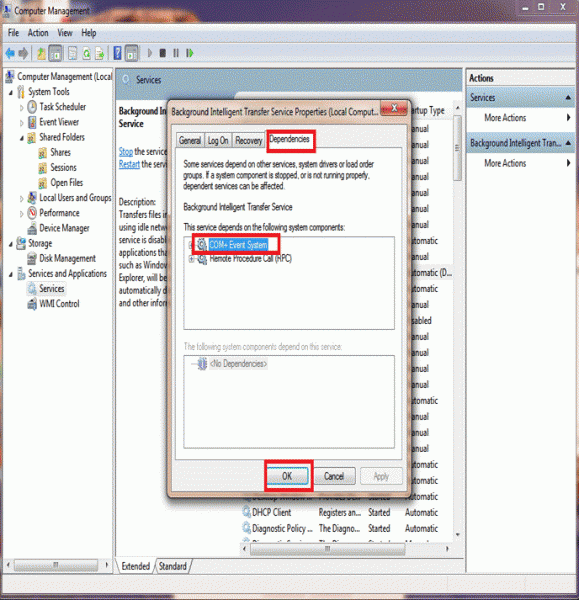Click the Pause Service toolbar icon
Image resolution: width=579 pixels, height=600 pixels.
pyautogui.click(x=176, y=53)
